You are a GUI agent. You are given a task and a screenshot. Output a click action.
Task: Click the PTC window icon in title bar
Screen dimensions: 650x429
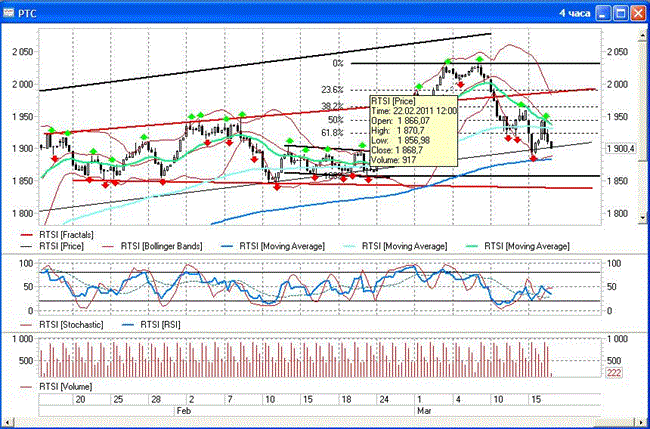pos(9,13)
